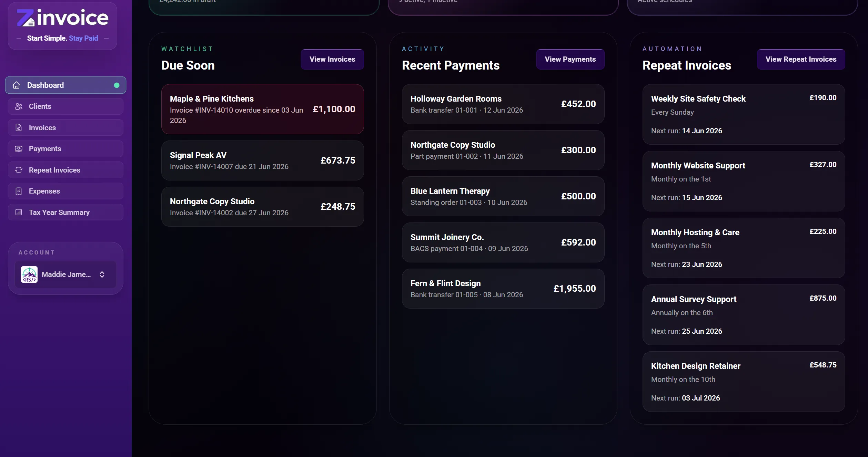Open Northgate Copy Studio part payment
The height and width of the screenshot is (457, 868).
(x=503, y=150)
